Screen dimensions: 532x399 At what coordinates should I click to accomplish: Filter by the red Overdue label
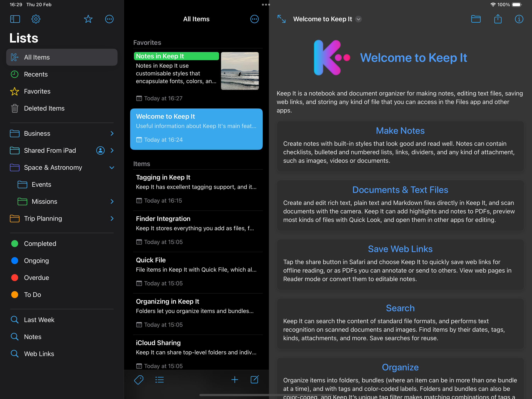point(62,278)
